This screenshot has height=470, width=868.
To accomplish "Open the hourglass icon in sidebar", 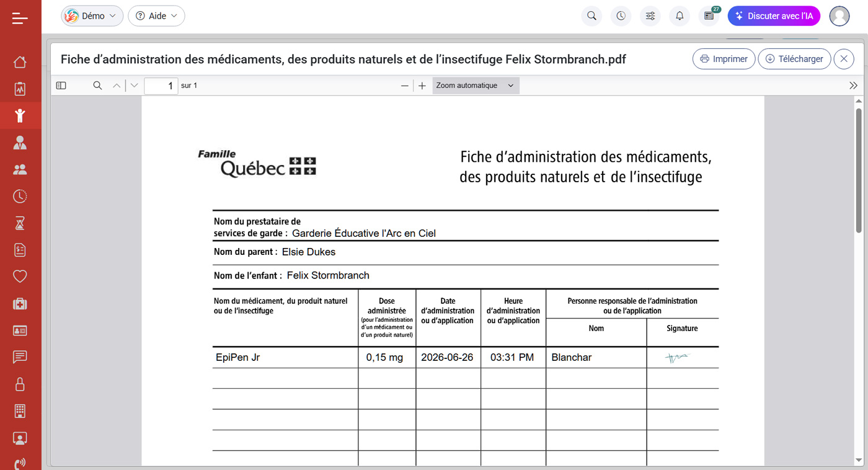I will point(20,223).
